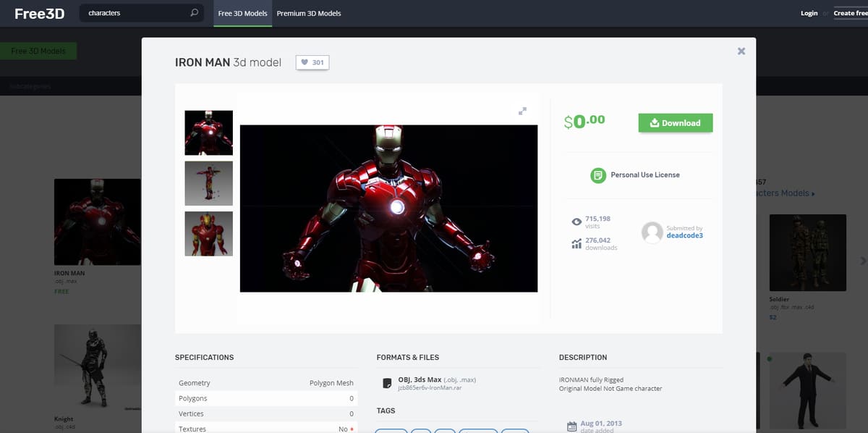Click the Polygons specification row
Screen dimensions: 868x433
point(266,398)
